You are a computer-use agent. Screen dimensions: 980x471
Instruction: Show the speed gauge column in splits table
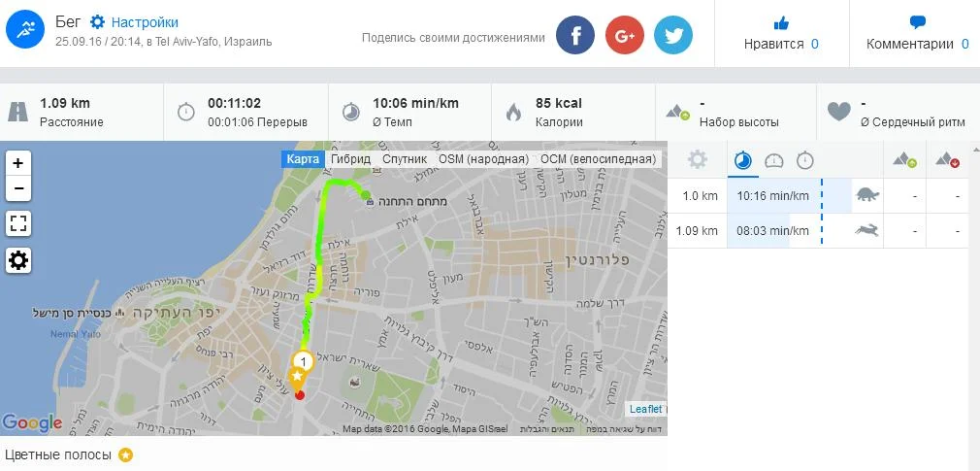tap(773, 161)
